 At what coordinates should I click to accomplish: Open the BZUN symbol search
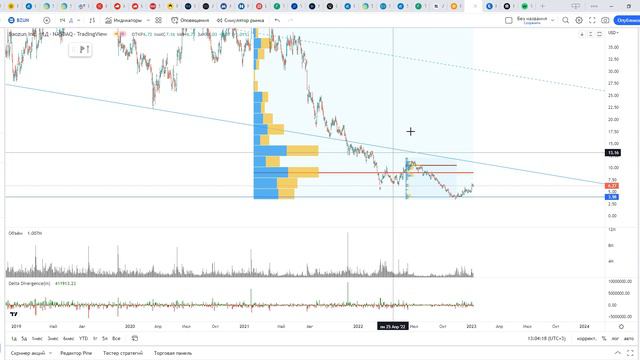[19, 20]
